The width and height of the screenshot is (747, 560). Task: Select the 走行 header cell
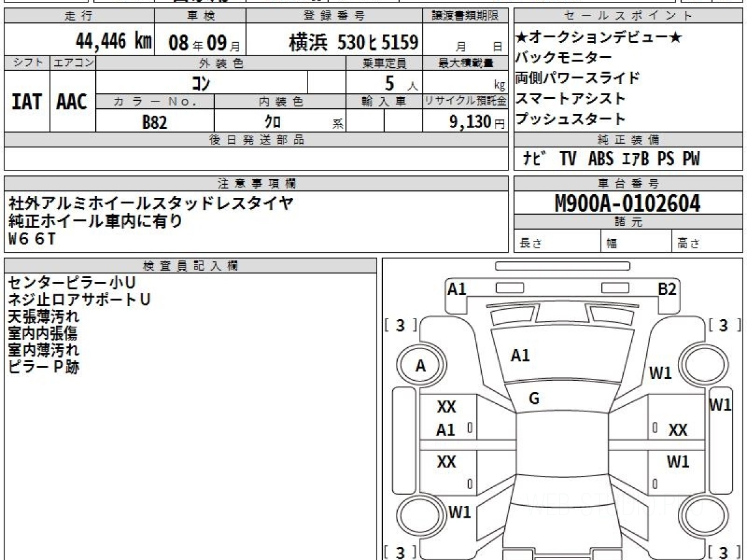tap(78, 16)
